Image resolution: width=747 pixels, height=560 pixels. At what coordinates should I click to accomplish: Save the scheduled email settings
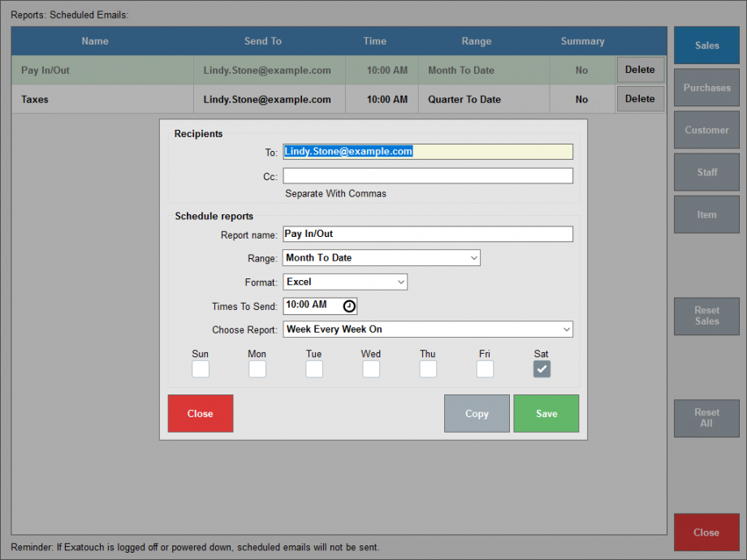(546, 413)
